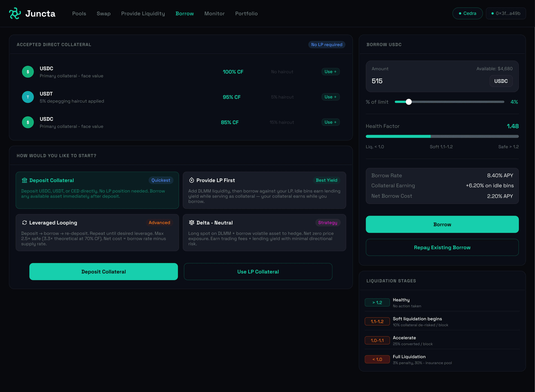Click the scales icon beside Delta - Neutral
The height and width of the screenshot is (392, 535).
(192, 222)
